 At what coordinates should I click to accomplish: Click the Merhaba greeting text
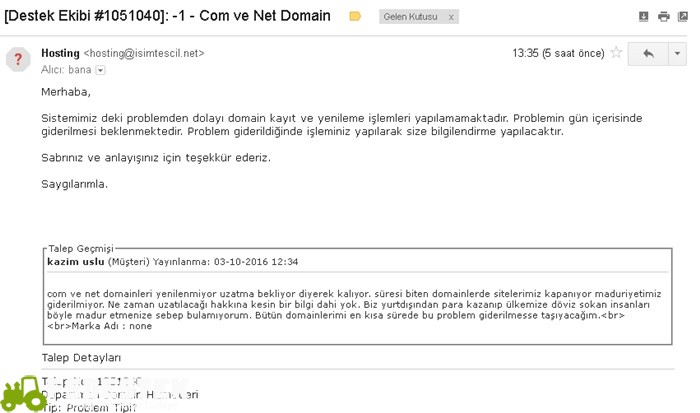(66, 92)
